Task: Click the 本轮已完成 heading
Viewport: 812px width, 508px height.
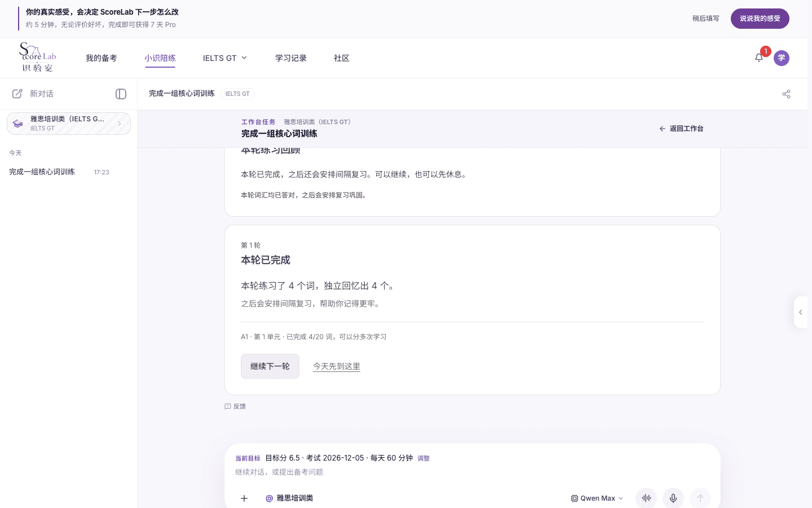Action: 266,260
